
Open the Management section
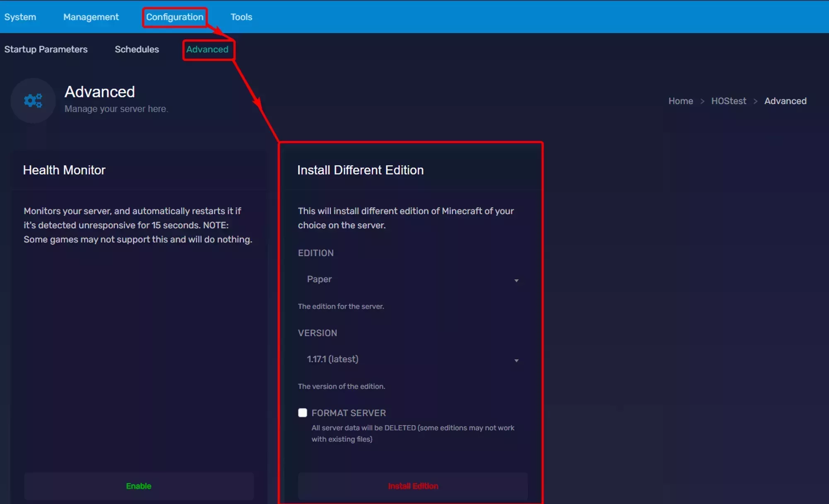click(91, 17)
